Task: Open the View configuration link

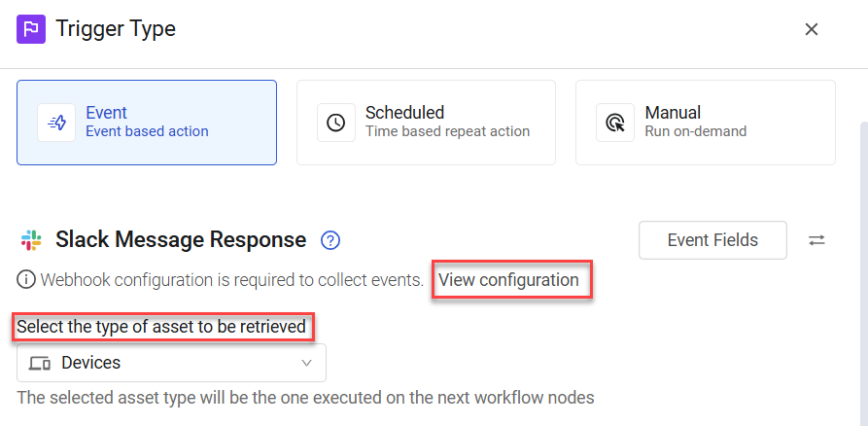Action: click(508, 280)
